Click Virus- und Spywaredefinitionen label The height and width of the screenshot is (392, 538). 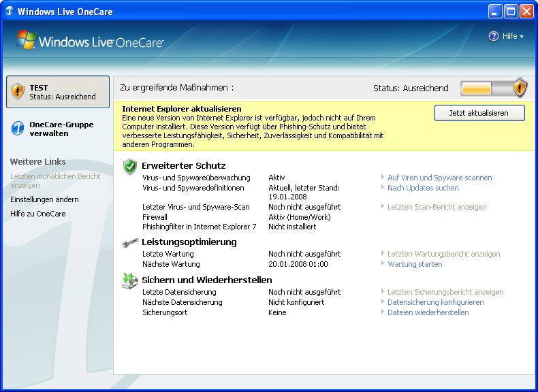(x=193, y=188)
